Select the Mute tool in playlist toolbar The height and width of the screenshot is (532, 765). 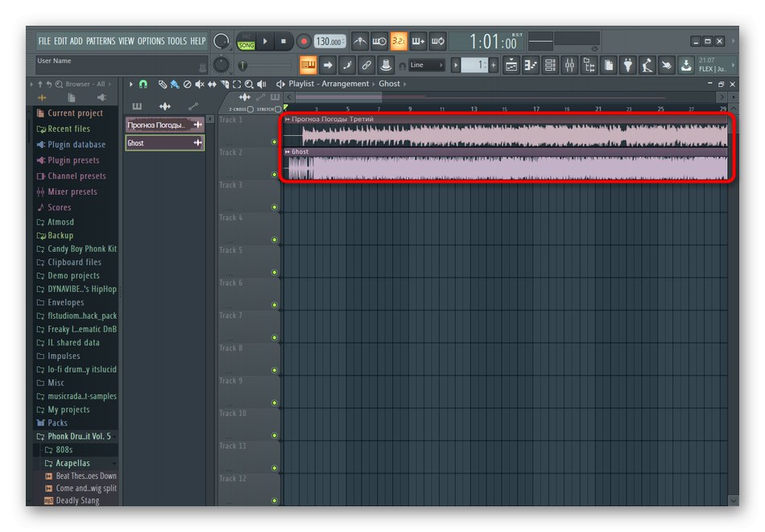point(200,84)
